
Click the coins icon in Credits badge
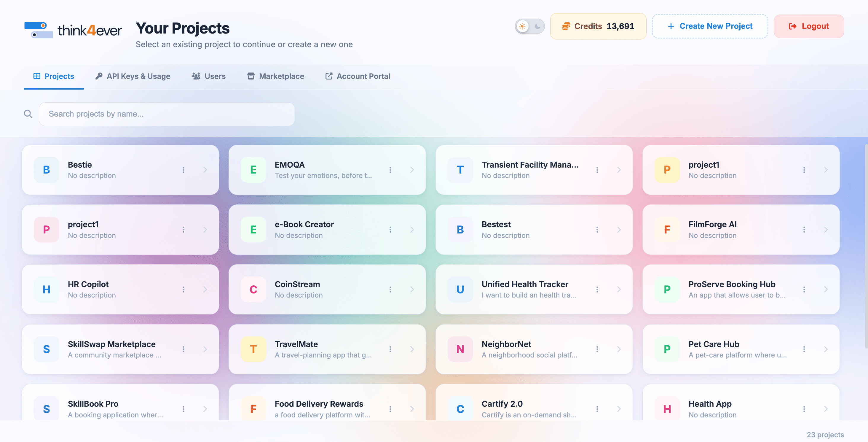point(566,26)
